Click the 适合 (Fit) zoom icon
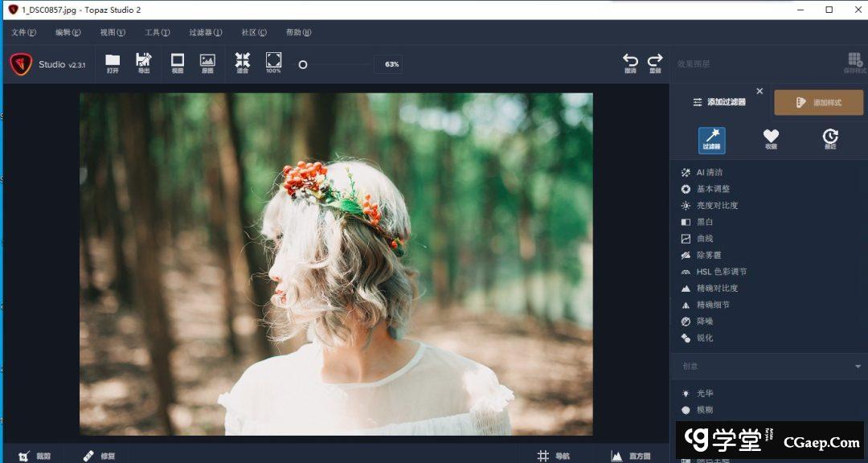868x463 pixels. tap(242, 61)
